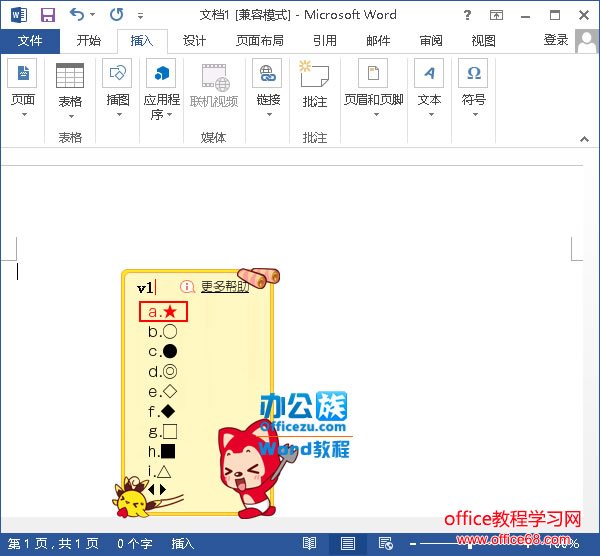Switch to Web Layout view icon
Image resolution: width=600 pixels, height=556 pixels.
coord(385,543)
